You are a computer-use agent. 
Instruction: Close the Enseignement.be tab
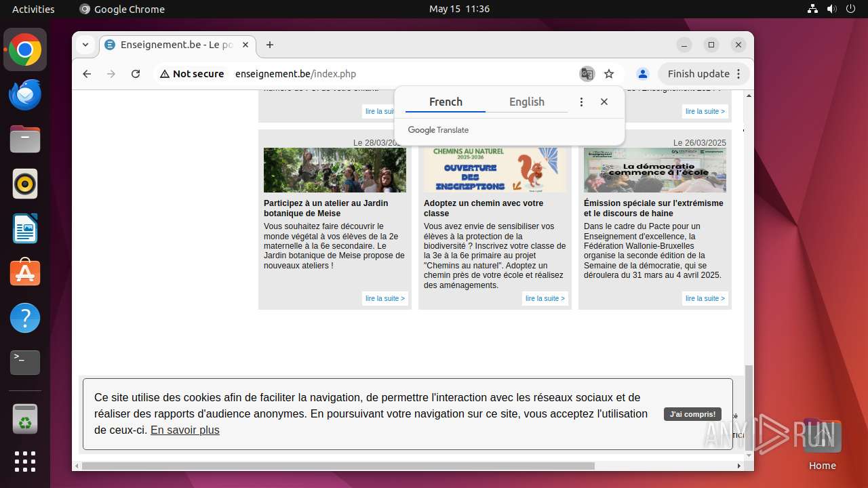tap(245, 45)
